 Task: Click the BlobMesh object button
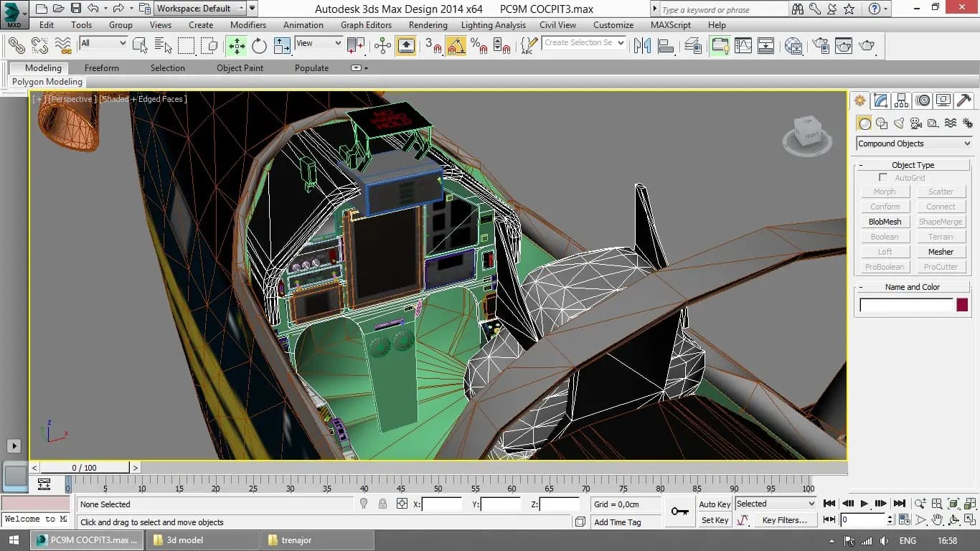coord(885,222)
